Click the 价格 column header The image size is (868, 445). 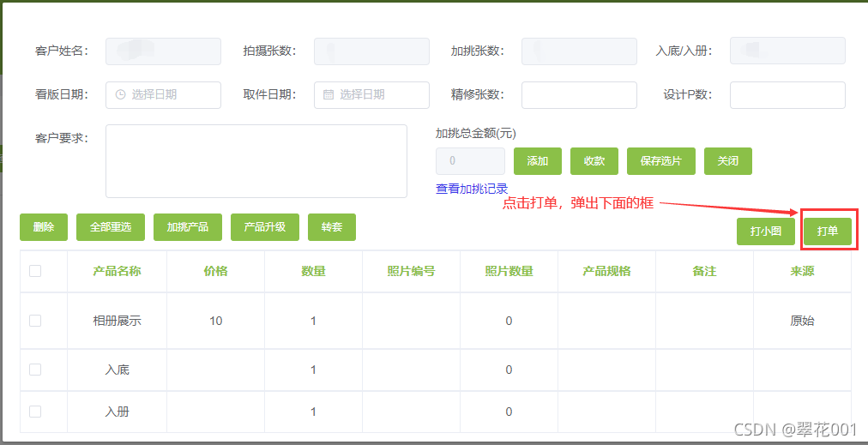point(215,271)
